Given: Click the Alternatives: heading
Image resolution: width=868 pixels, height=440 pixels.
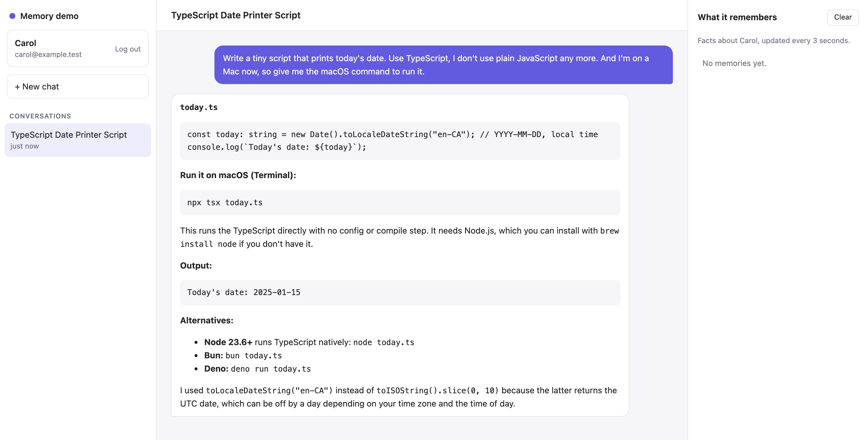Looking at the screenshot, I should [207, 320].
